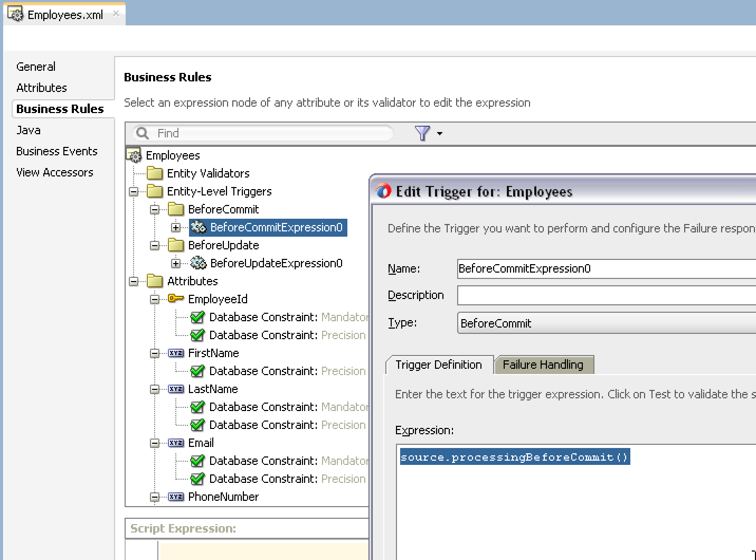Expand the BeforeUpdateExpression0 node
This screenshot has height=560, width=756.
(176, 263)
